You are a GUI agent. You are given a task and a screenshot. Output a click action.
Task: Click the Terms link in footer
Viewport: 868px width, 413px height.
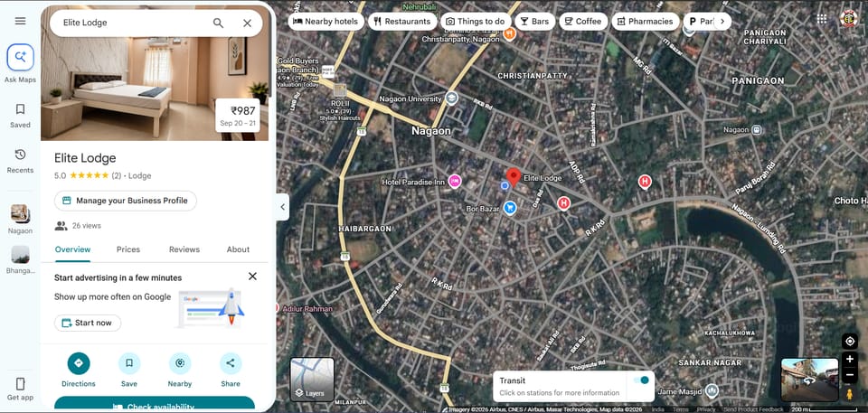click(680, 409)
